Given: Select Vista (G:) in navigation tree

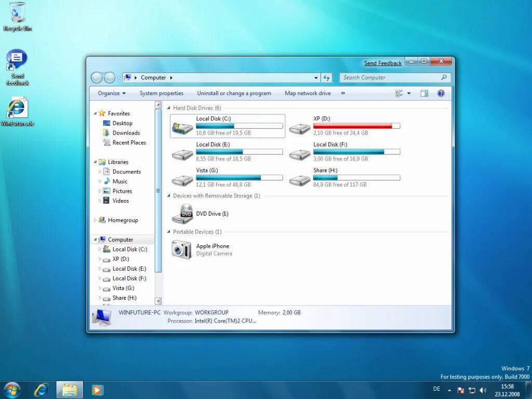Looking at the screenshot, I should (123, 288).
